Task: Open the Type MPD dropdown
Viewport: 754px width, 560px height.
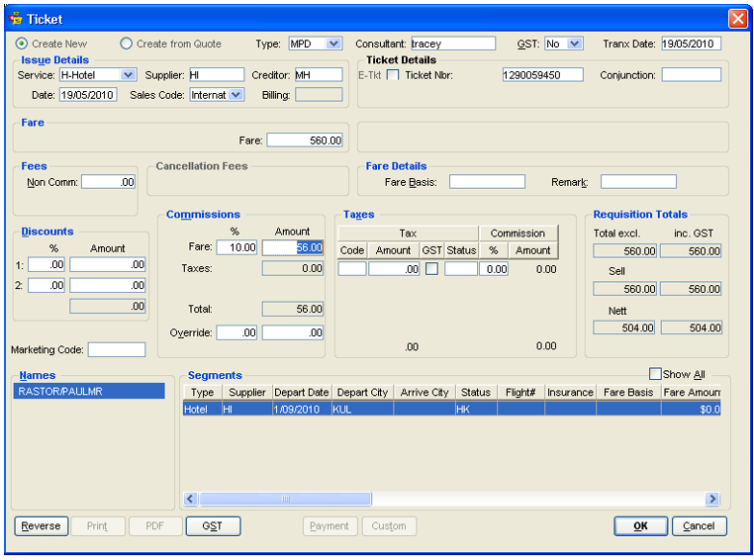Action: (333, 44)
